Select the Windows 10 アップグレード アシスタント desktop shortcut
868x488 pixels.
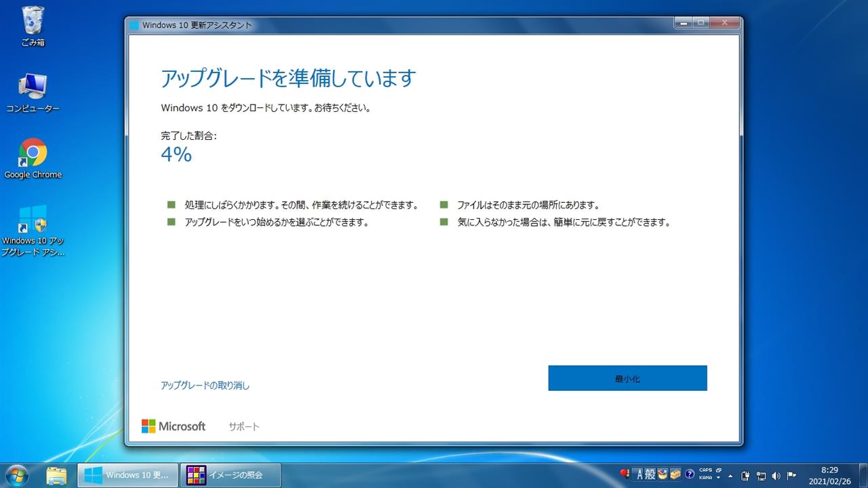[x=33, y=231]
